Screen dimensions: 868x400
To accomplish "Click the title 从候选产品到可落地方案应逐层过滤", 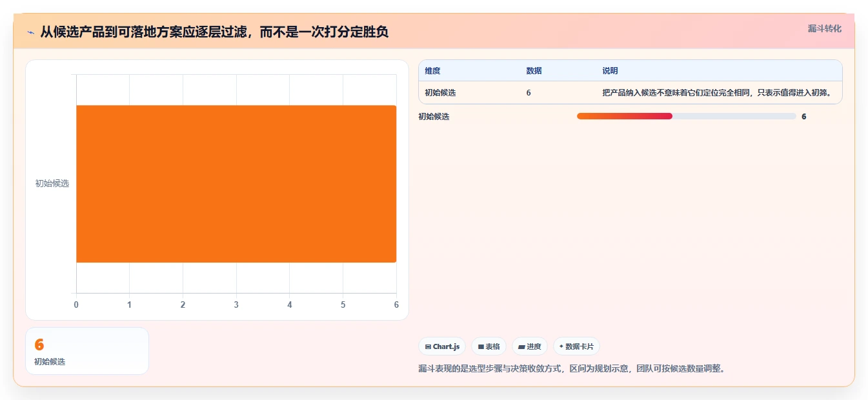I will [214, 32].
